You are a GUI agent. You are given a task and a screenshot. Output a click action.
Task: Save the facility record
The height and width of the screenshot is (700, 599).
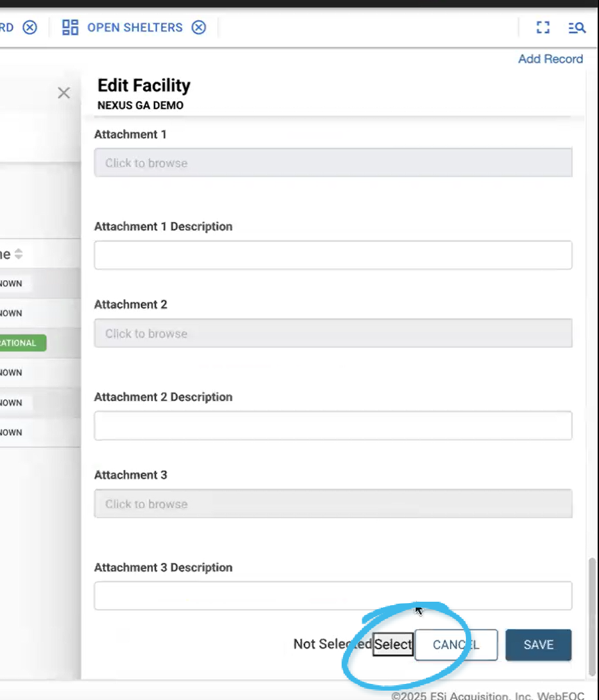[x=538, y=645]
